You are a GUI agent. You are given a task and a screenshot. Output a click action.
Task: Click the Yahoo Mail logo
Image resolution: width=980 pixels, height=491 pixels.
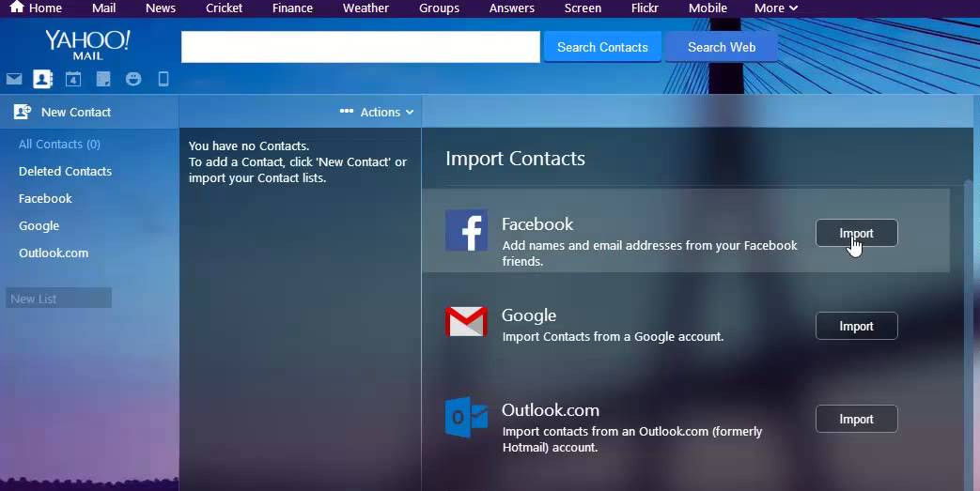(x=87, y=44)
